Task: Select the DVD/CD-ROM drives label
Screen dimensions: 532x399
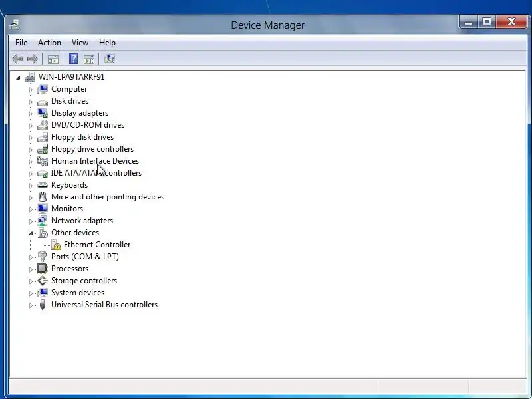Action: coord(88,125)
